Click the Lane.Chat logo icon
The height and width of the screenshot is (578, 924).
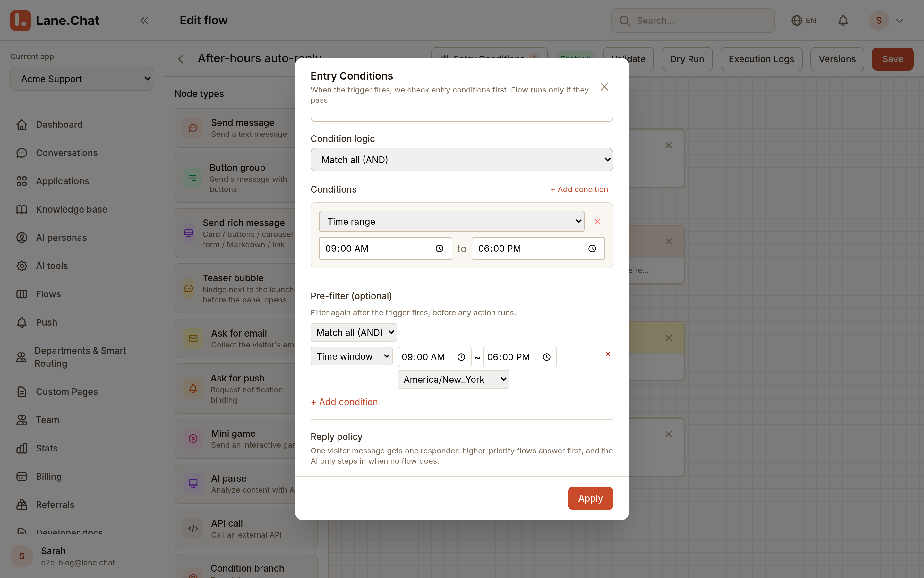point(20,20)
